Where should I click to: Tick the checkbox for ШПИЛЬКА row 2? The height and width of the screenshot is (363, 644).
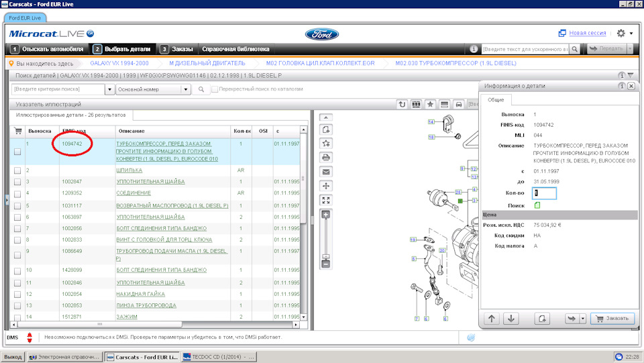point(17,170)
